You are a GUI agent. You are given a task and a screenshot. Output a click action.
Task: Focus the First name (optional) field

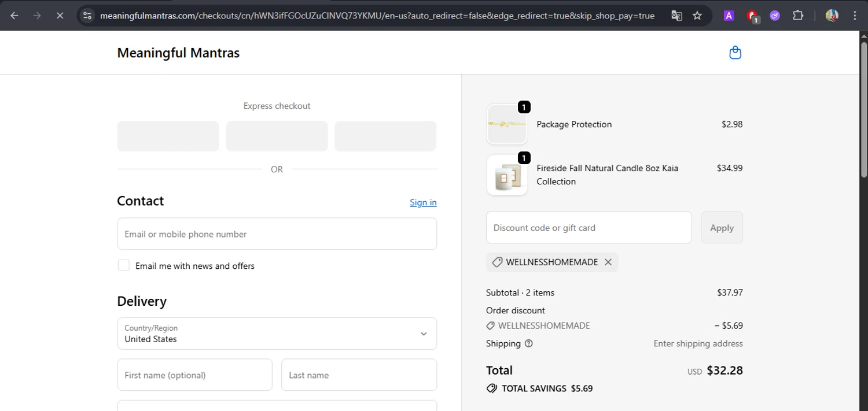pyautogui.click(x=195, y=375)
